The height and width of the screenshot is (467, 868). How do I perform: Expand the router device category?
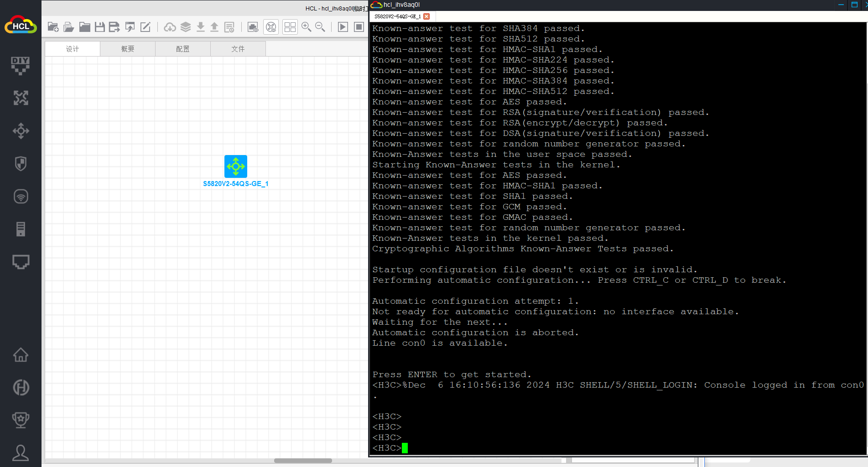click(21, 98)
